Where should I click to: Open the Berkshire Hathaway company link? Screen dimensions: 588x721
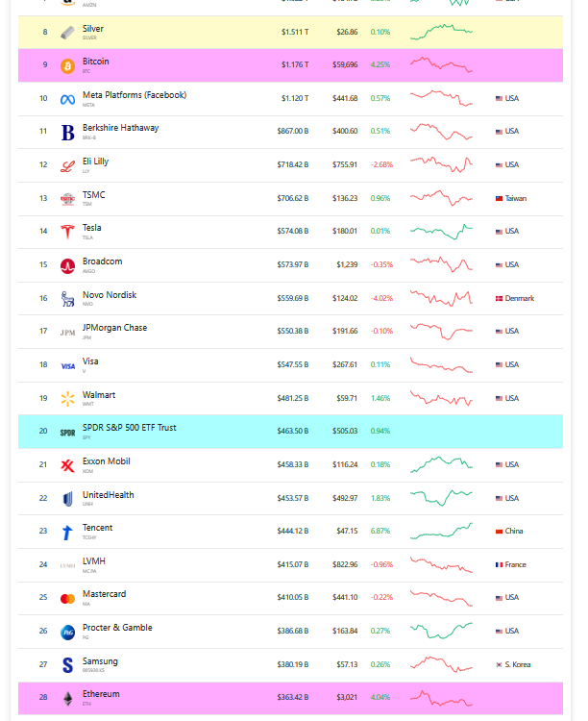pyautogui.click(x=120, y=128)
